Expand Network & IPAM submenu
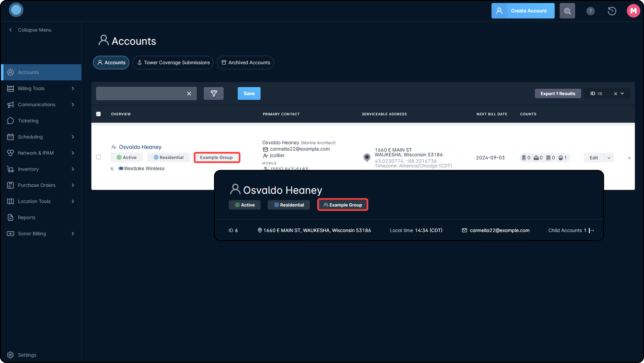 (x=73, y=153)
